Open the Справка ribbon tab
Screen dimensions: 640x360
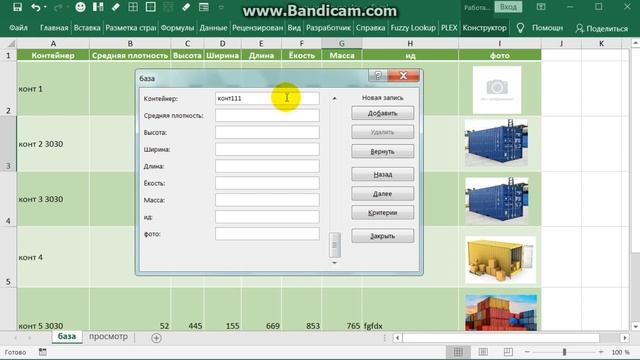coord(370,28)
